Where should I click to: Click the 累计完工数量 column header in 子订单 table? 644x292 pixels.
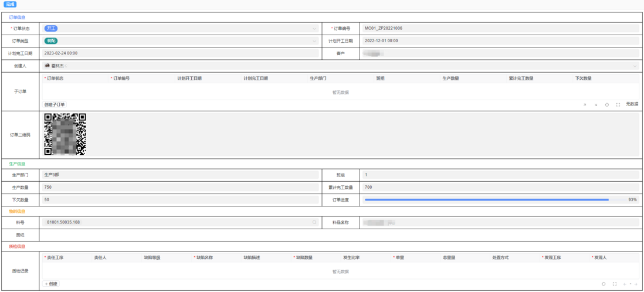(x=521, y=79)
